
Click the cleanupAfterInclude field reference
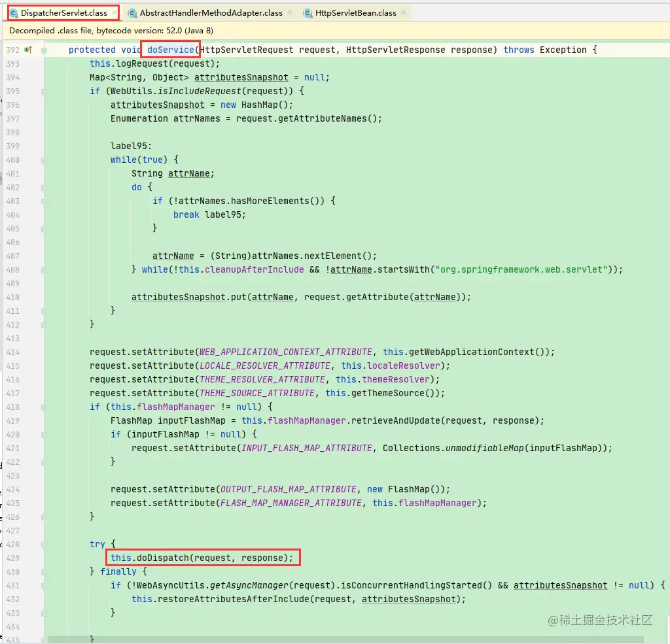coord(255,269)
